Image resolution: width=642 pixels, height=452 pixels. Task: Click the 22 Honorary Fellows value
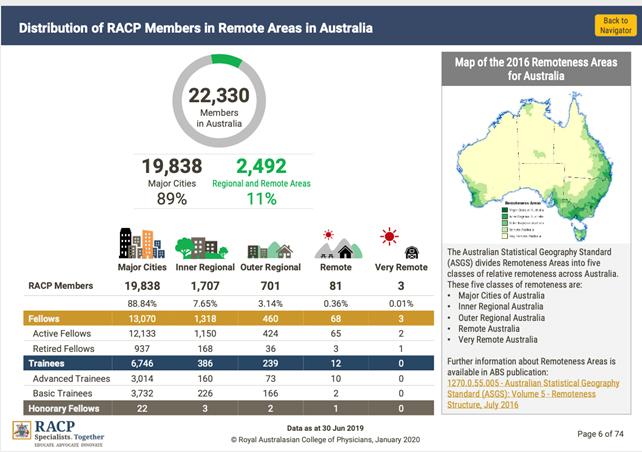click(x=142, y=408)
